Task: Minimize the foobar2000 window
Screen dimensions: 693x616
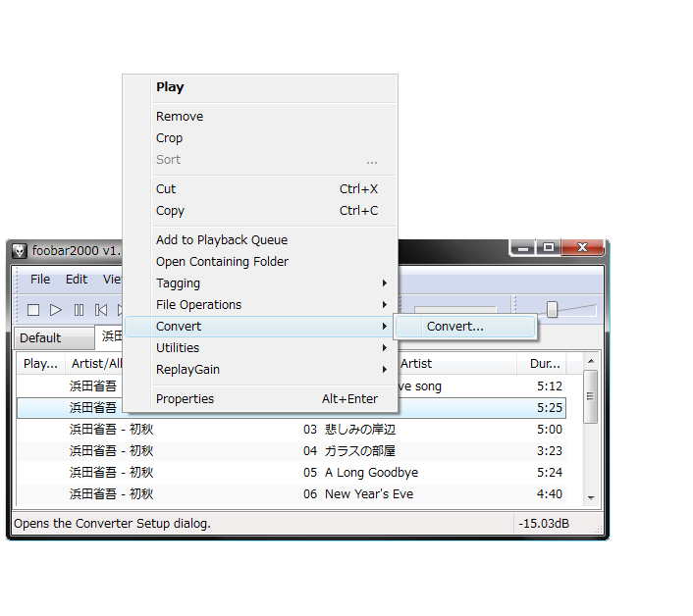Action: point(523,248)
